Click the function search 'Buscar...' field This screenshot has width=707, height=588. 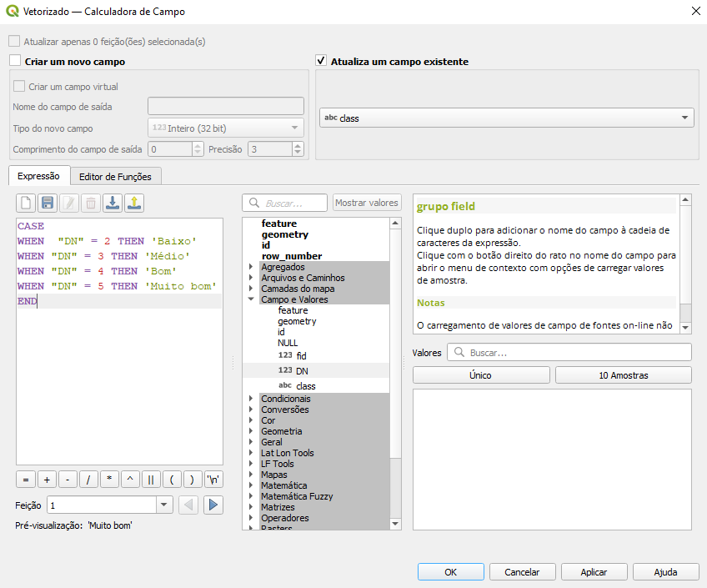[x=284, y=203]
